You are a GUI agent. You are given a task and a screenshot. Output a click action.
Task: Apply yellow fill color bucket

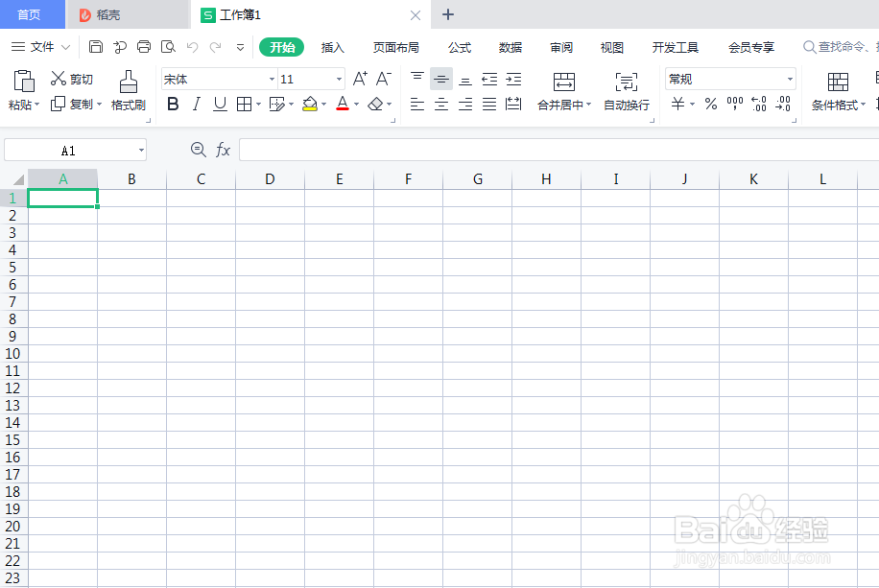[x=309, y=105]
